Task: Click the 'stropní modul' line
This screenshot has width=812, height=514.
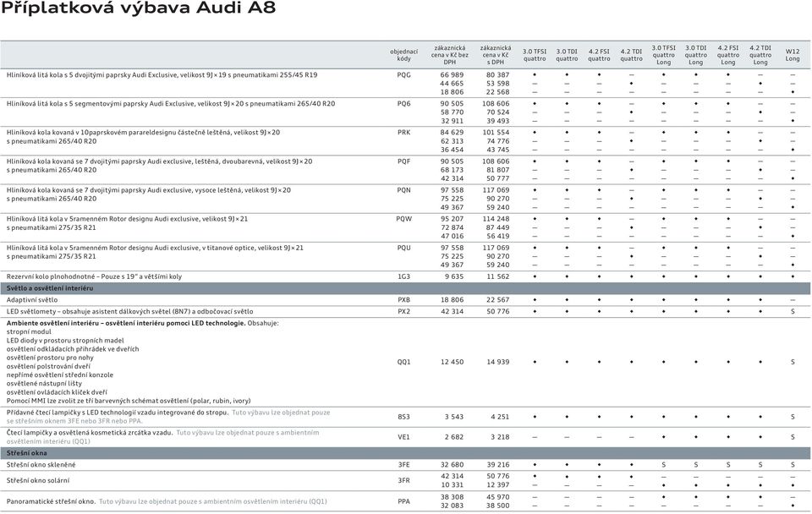Action: [x=29, y=331]
